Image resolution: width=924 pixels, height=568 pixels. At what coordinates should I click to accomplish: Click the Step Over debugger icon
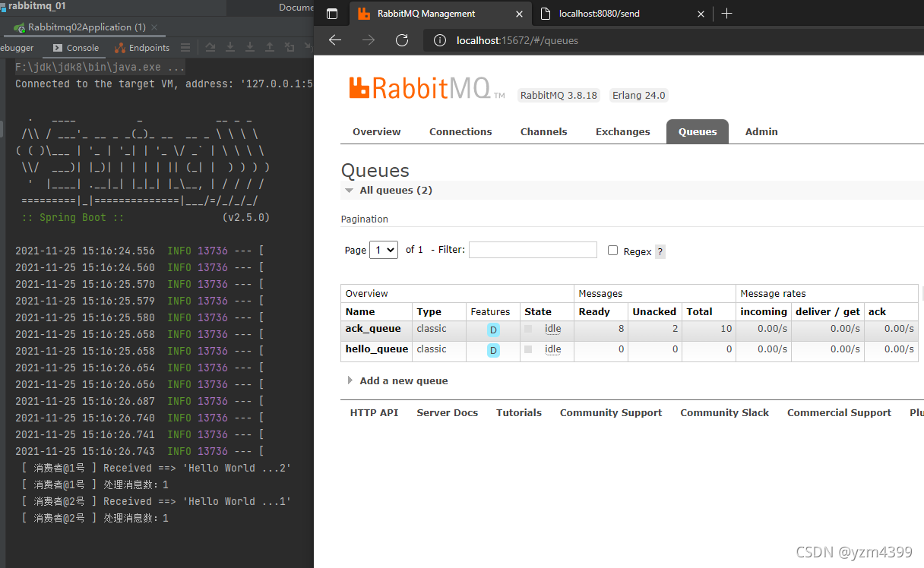210,47
